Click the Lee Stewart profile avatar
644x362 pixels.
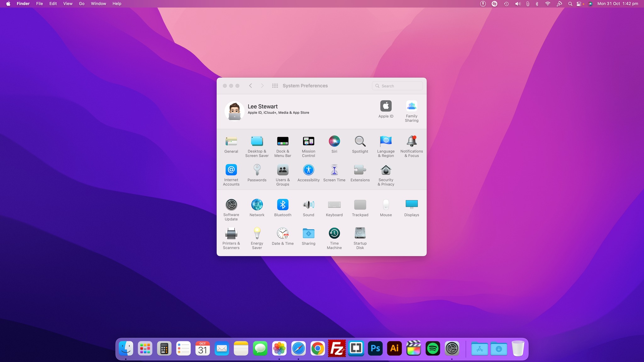(235, 111)
